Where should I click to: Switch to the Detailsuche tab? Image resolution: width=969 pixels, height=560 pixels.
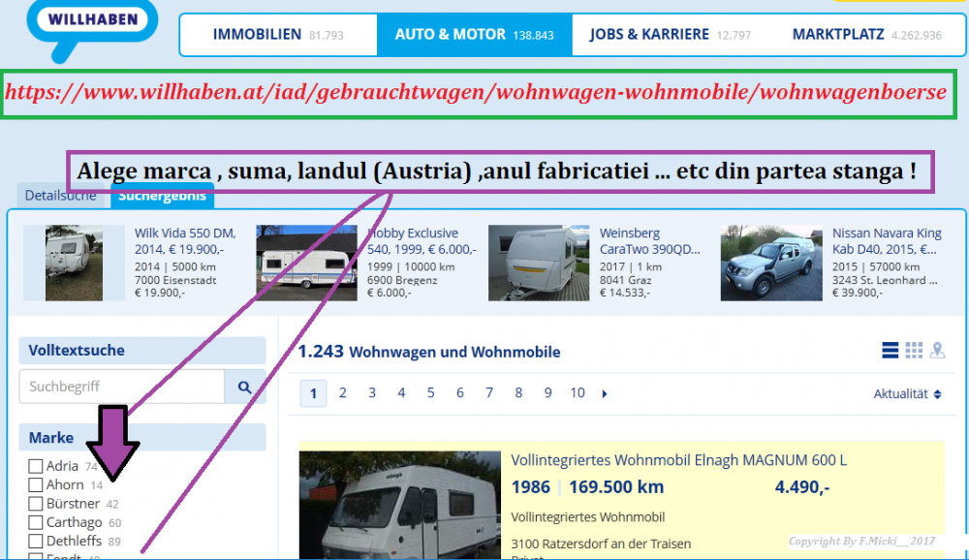60,196
